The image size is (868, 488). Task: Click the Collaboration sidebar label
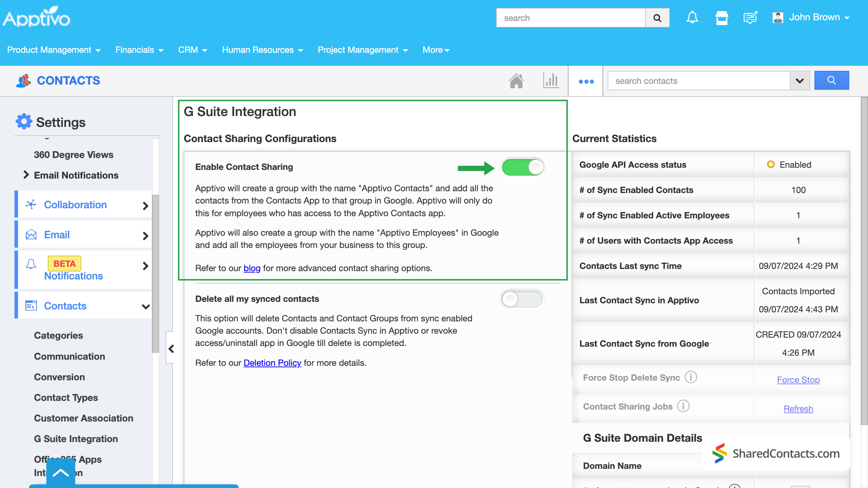click(x=75, y=205)
